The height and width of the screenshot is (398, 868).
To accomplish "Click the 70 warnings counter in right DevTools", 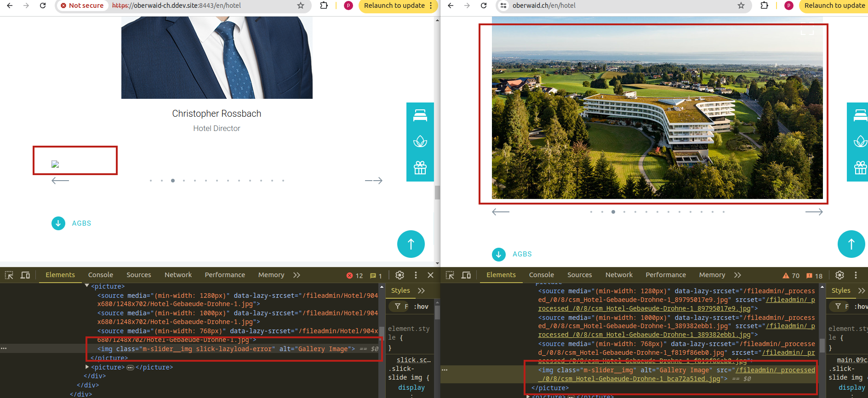I will 791,276.
